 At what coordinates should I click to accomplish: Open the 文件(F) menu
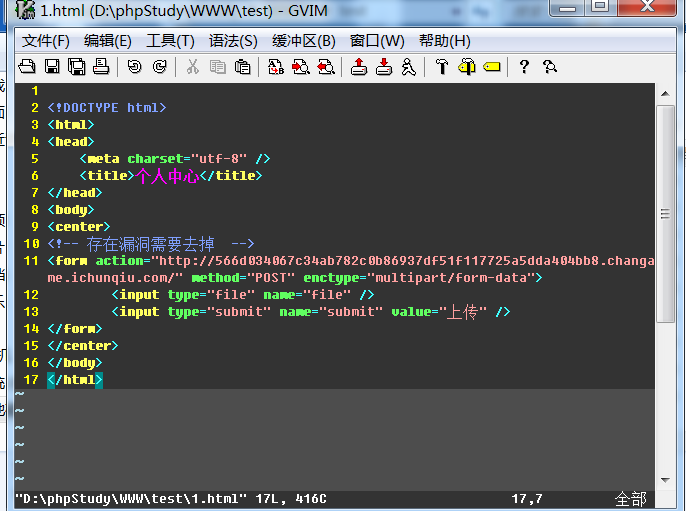46,41
